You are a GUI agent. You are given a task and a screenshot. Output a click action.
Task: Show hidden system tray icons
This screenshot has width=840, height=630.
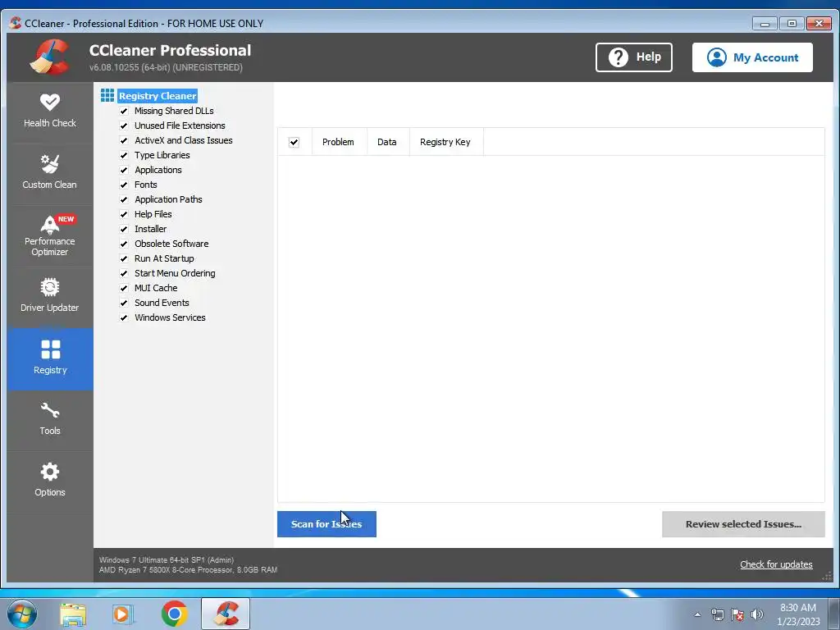[x=697, y=614]
